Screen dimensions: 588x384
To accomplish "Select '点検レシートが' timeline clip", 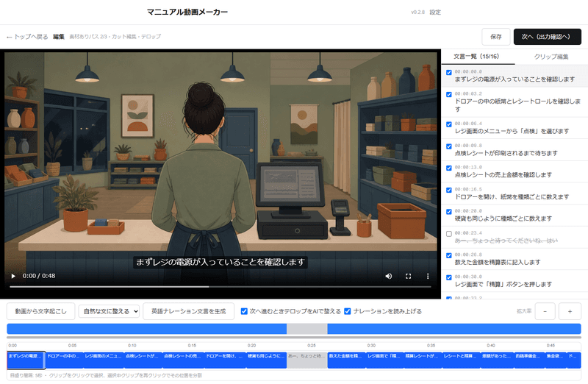I will point(143,360).
